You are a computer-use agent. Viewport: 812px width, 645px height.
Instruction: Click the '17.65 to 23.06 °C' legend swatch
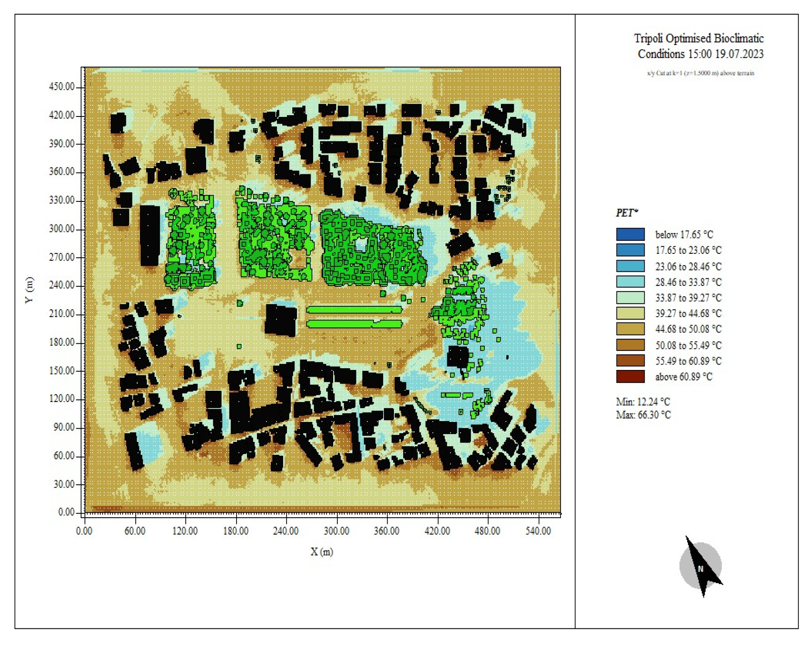pyautogui.click(x=630, y=250)
